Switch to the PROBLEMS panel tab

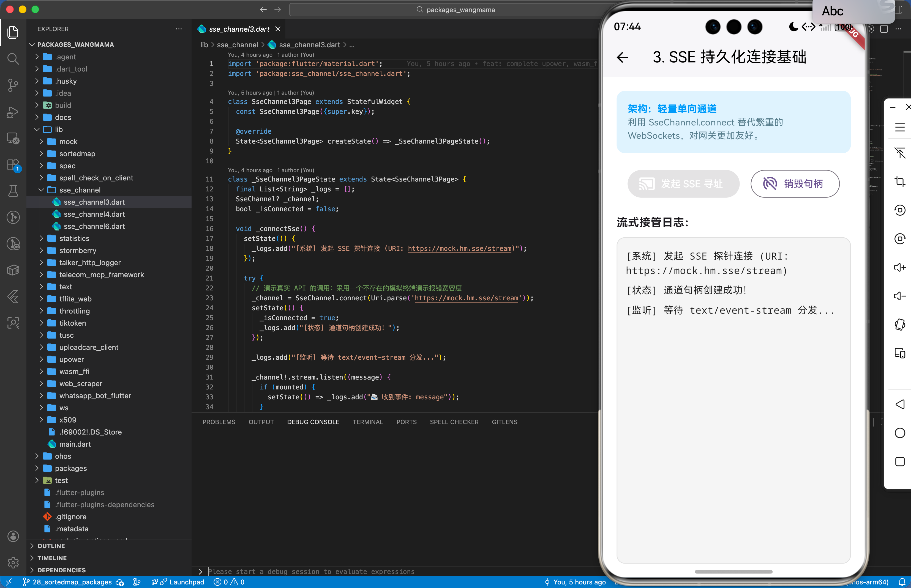[x=219, y=422]
